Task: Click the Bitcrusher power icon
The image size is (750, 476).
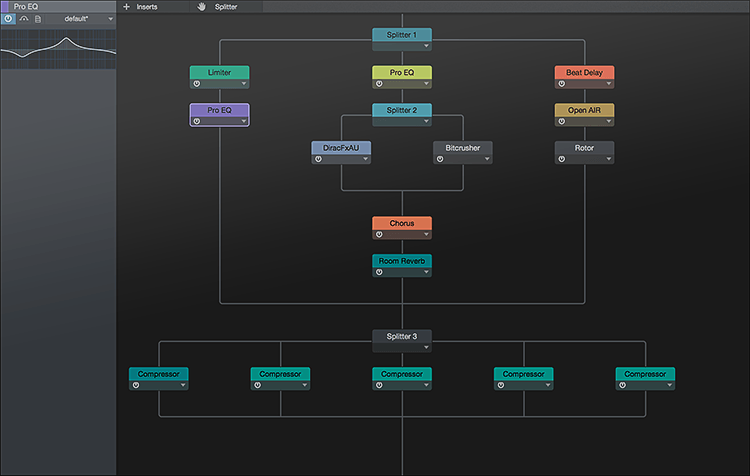Action: (440, 159)
